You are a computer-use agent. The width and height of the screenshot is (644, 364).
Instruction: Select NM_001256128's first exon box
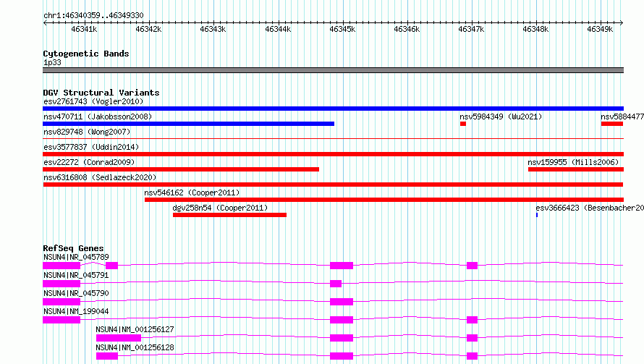(107, 356)
